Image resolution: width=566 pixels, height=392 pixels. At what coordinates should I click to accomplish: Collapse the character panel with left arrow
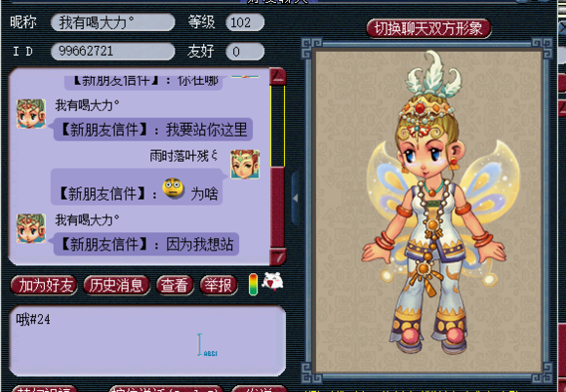296,198
